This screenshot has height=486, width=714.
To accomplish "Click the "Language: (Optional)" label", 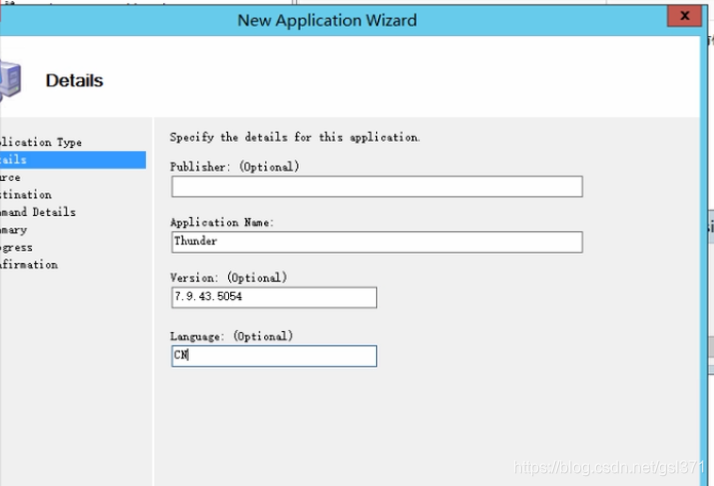I will [231, 336].
